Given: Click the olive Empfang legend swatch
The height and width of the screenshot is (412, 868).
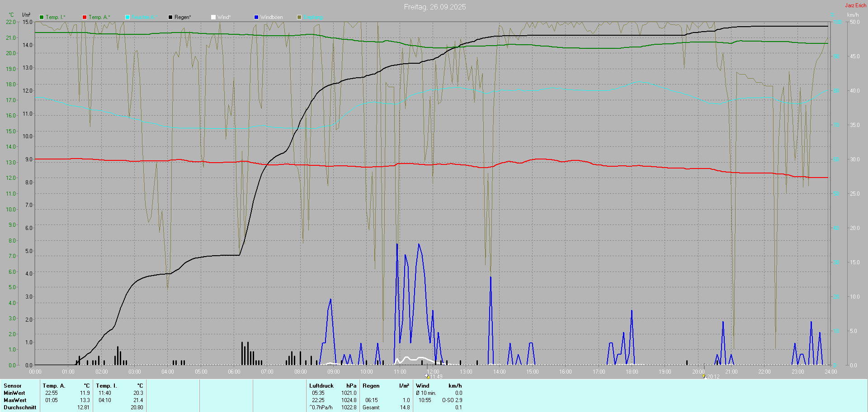Looking at the screenshot, I should point(299,17).
